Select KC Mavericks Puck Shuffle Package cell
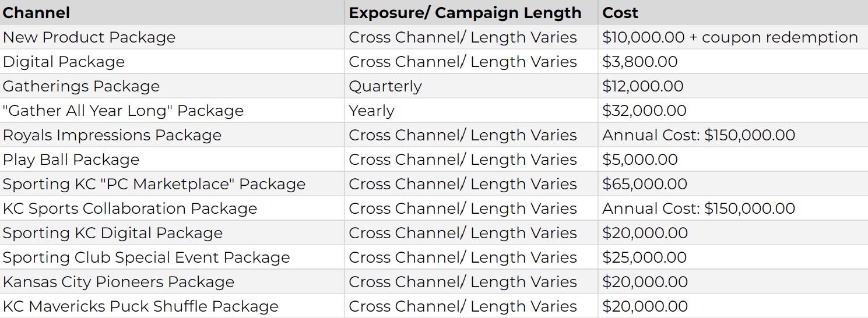The image size is (868, 318). click(x=140, y=306)
